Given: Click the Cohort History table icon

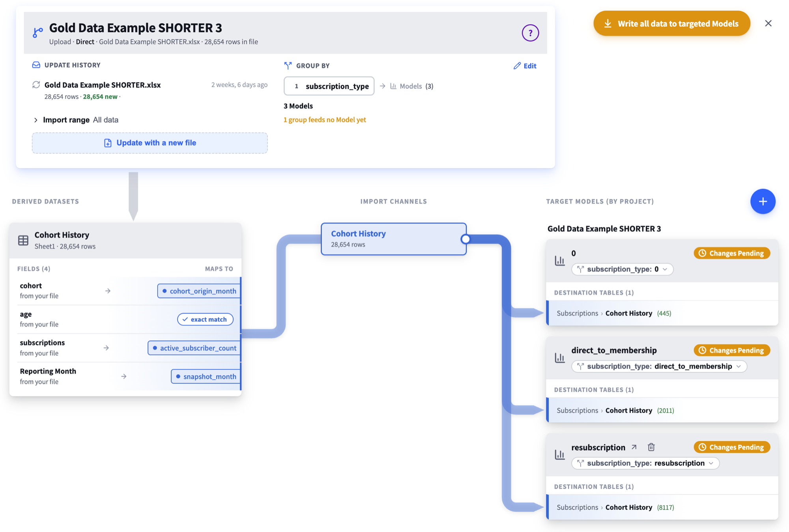Looking at the screenshot, I should point(23,240).
